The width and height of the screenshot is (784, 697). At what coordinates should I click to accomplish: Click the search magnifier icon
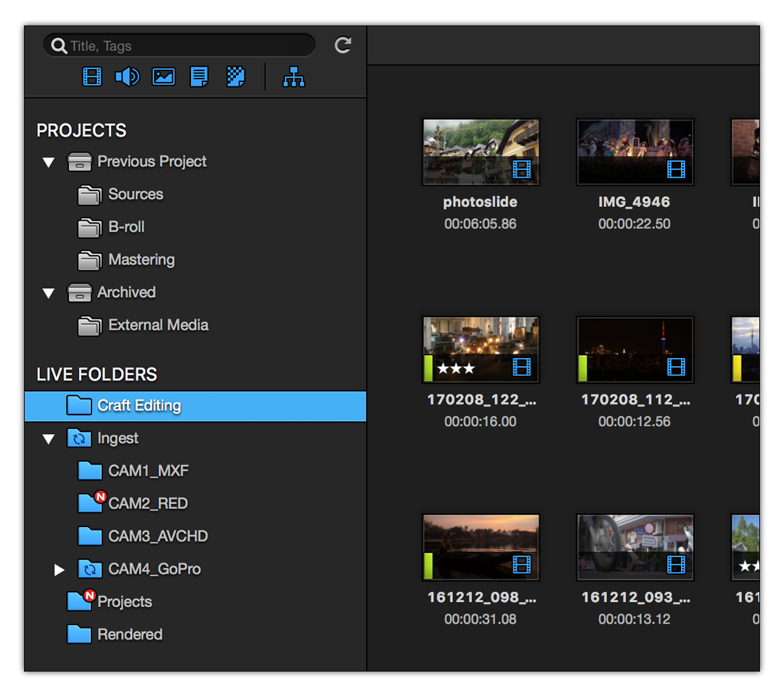(x=58, y=45)
